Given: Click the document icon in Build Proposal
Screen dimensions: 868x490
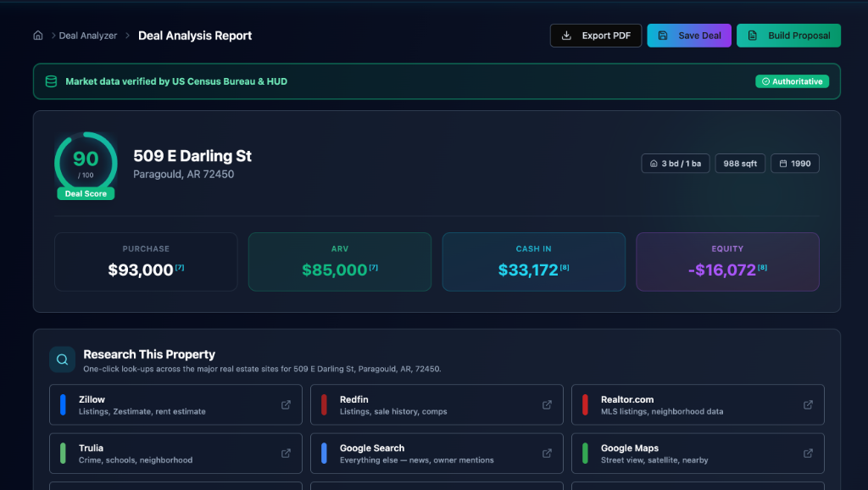Looking at the screenshot, I should pos(753,36).
